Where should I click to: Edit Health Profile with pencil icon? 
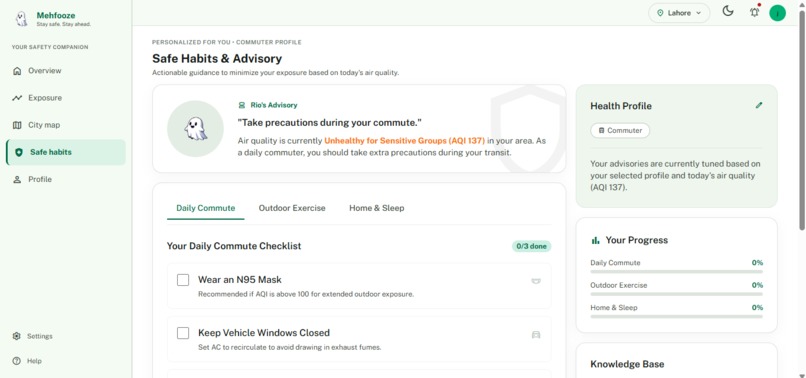[x=759, y=105]
